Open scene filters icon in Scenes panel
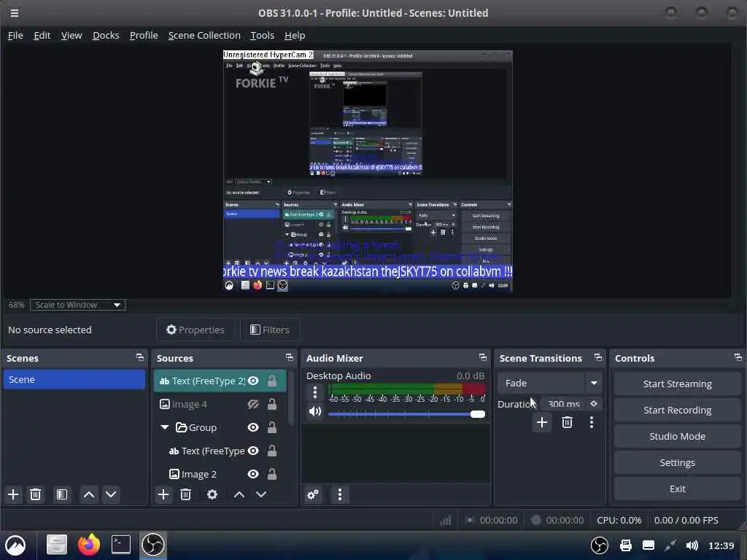Screen dimensions: 747x560 click(62, 494)
